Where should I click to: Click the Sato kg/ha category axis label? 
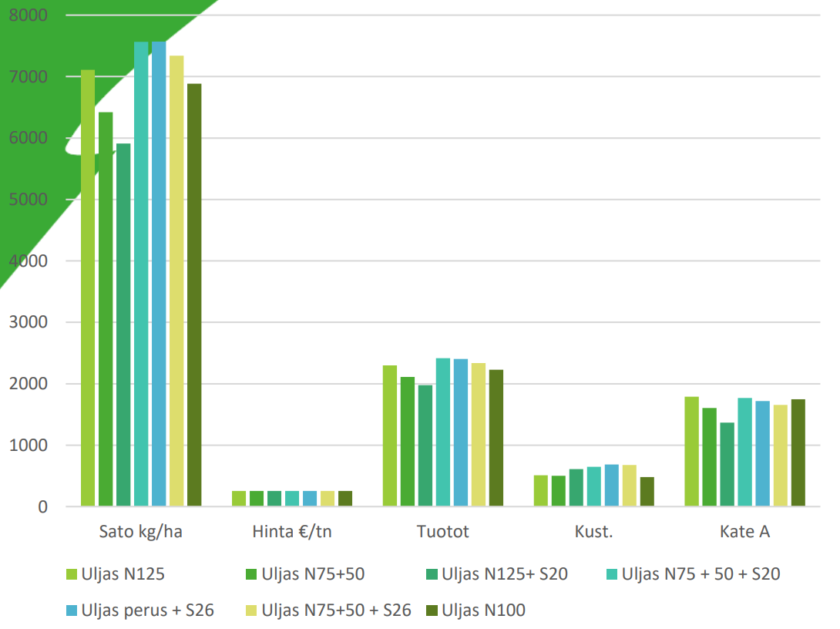141,532
